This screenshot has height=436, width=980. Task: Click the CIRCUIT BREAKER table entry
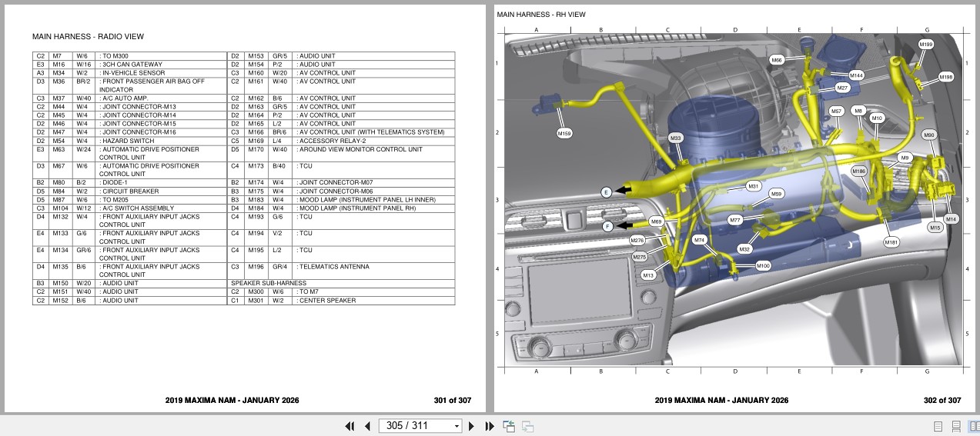tap(130, 191)
